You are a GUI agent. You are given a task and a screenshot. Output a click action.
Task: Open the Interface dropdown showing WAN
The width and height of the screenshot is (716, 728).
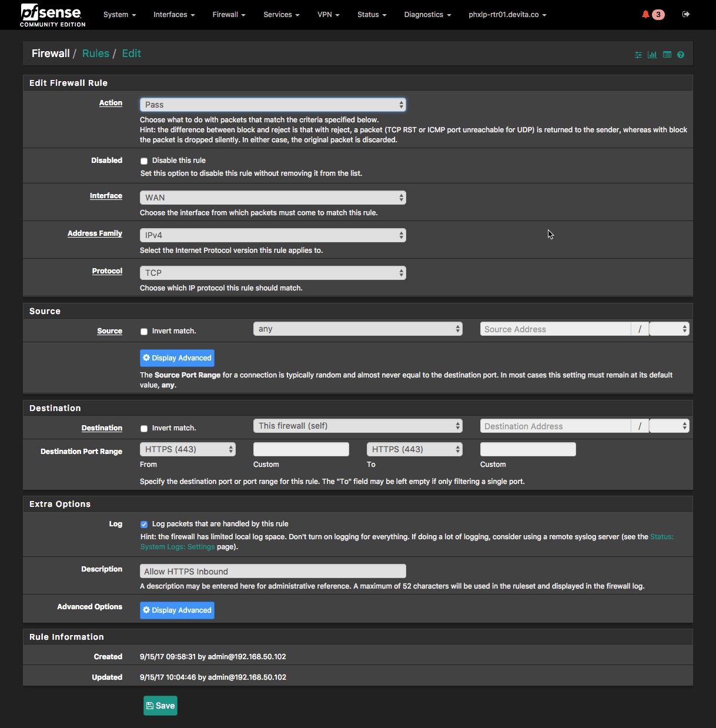[273, 198]
